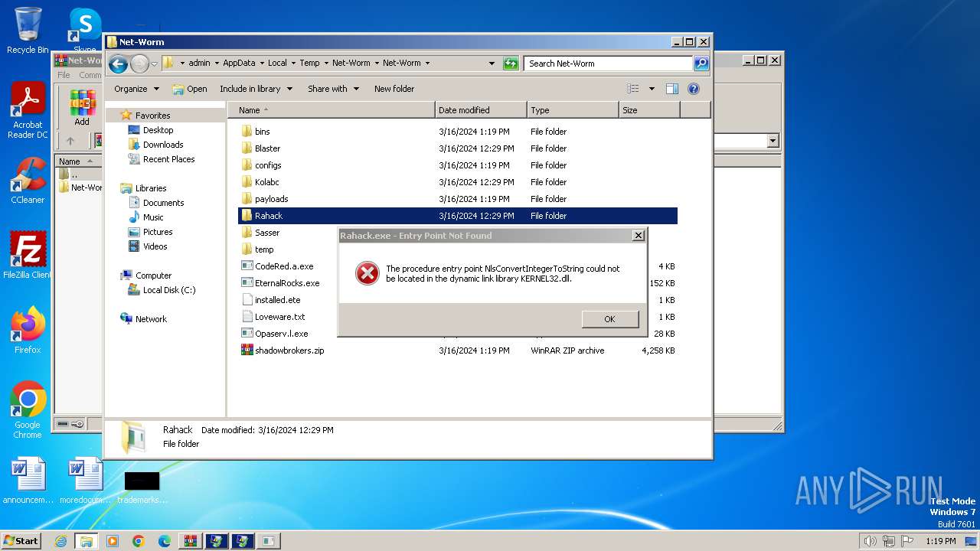The width and height of the screenshot is (980, 551).
Task: Sort by the Size column header
Action: 649,110
